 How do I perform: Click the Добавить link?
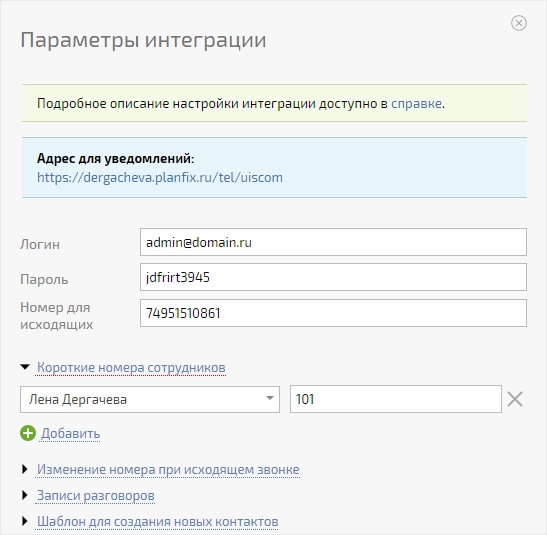tap(70, 434)
